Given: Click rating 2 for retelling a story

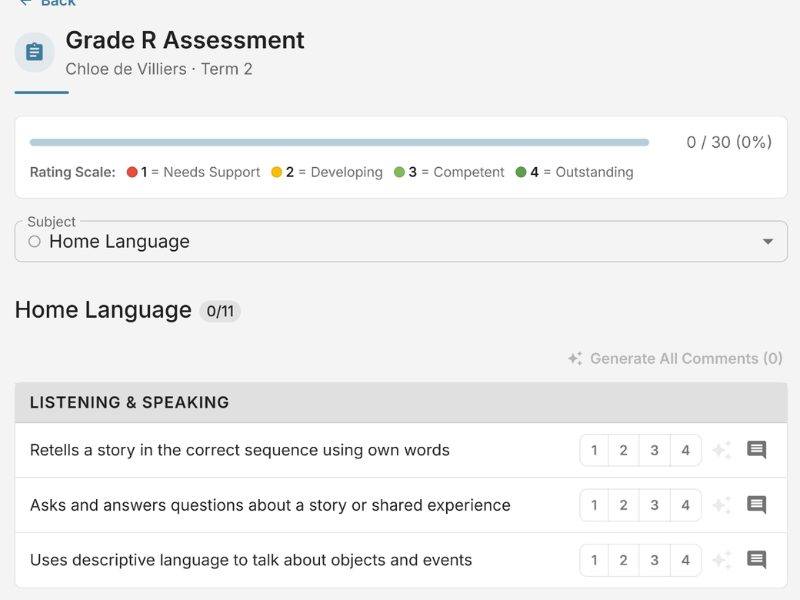Looking at the screenshot, I should click(x=624, y=450).
